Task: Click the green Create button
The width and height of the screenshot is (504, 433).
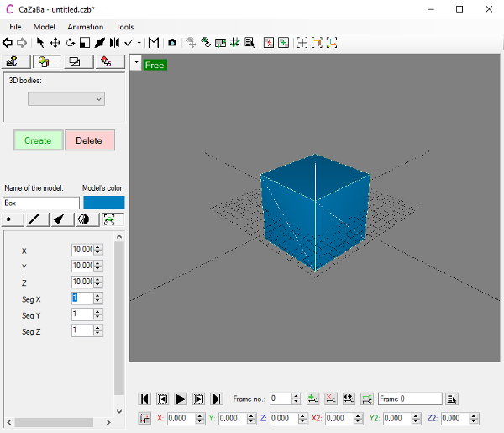Action: [x=38, y=140]
